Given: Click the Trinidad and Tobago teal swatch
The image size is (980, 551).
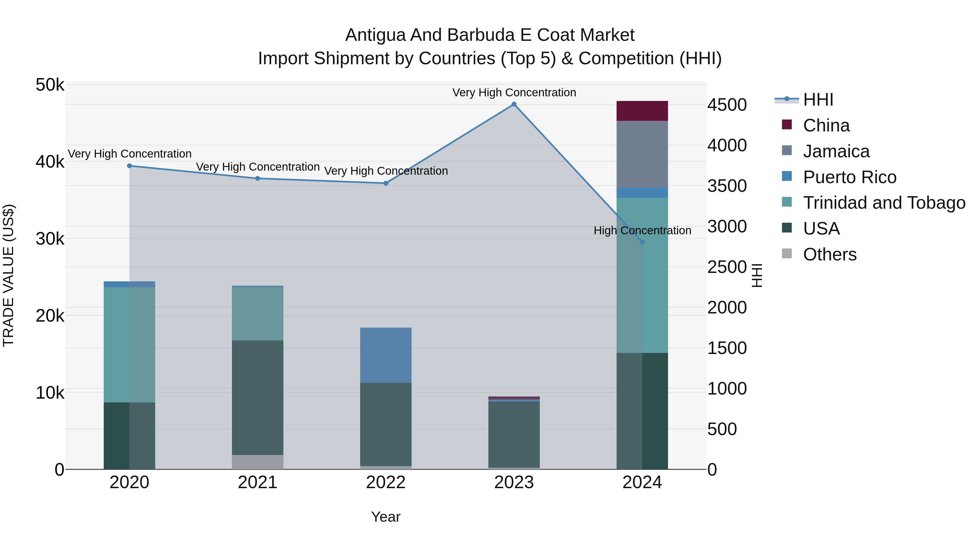Looking at the screenshot, I should [787, 202].
